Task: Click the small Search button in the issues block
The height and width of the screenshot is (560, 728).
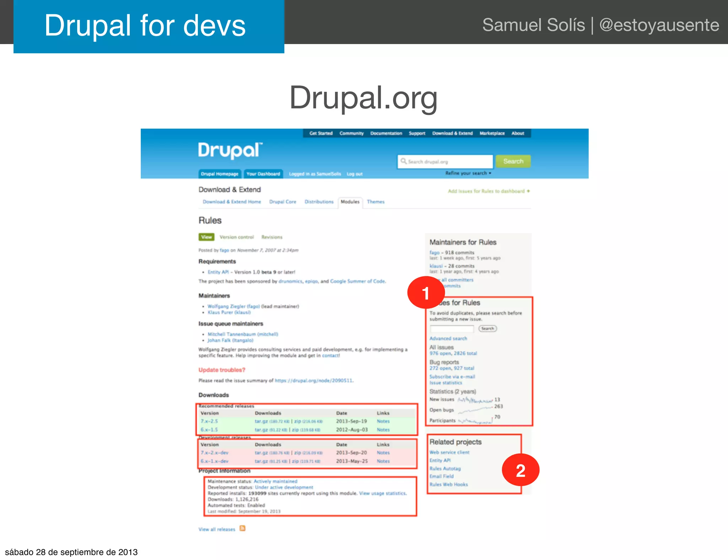Action: tap(487, 328)
